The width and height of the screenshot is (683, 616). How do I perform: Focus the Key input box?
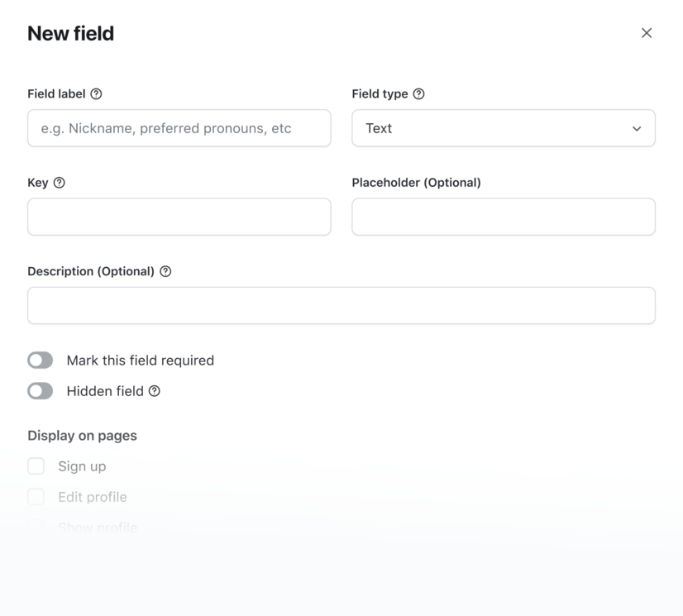[179, 217]
